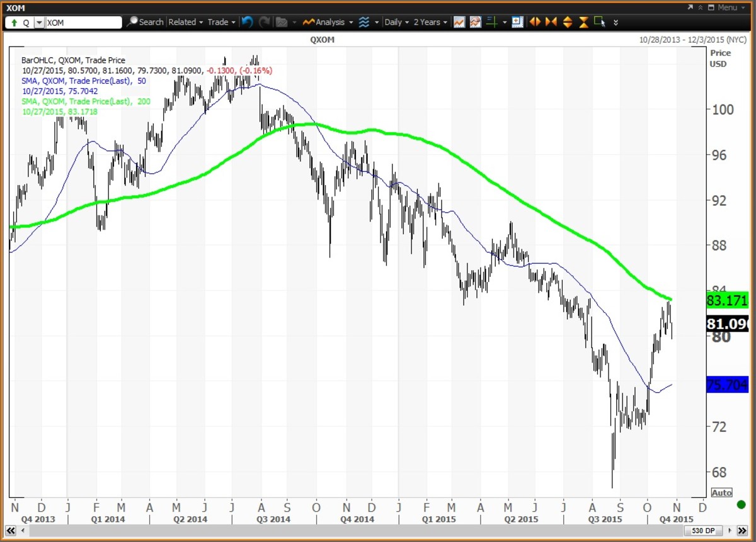
Task: Click the Q1 2015 quarter label
Action: point(438,519)
